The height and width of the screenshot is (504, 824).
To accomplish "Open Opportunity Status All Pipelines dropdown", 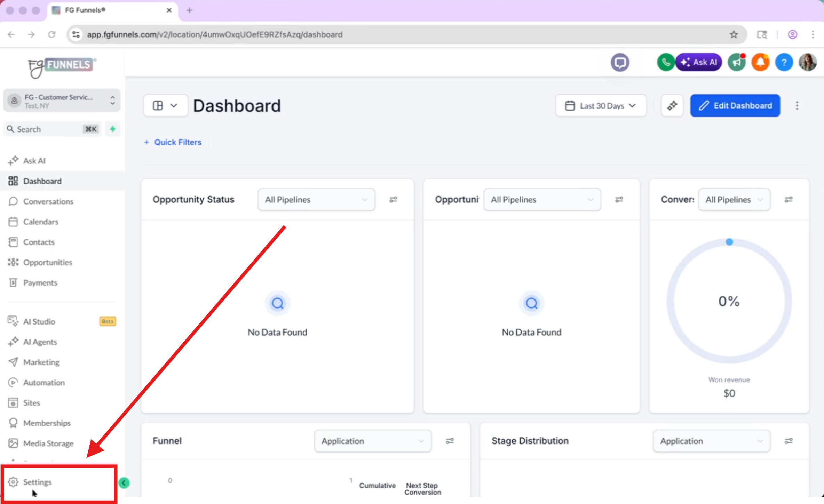I will click(316, 200).
